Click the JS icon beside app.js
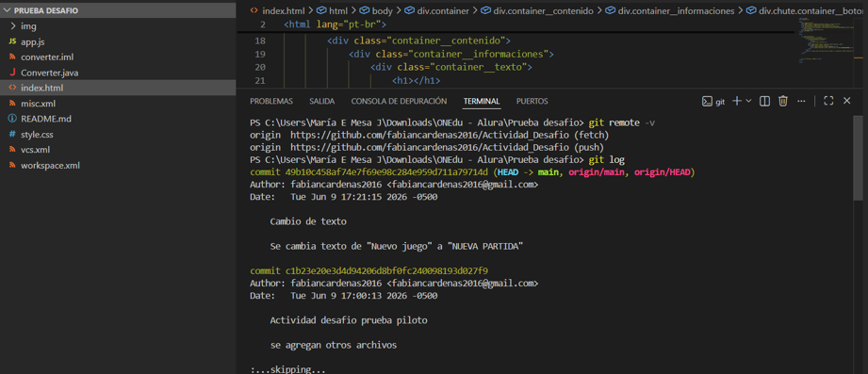Viewport: 868px width, 374px height. coord(12,41)
